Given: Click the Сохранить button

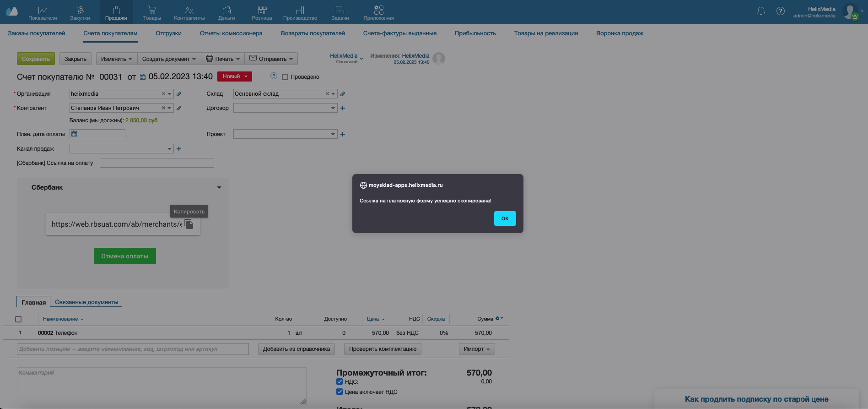Looking at the screenshot, I should click(x=36, y=59).
